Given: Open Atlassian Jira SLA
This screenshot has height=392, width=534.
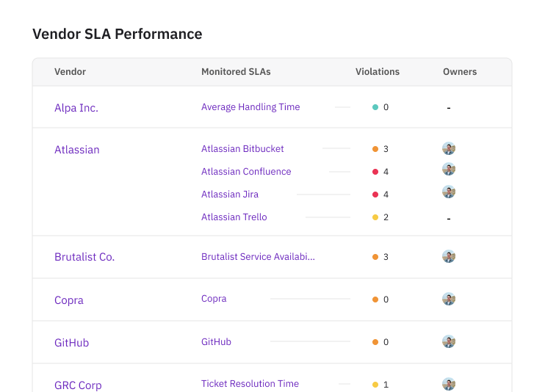Looking at the screenshot, I should tap(230, 195).
